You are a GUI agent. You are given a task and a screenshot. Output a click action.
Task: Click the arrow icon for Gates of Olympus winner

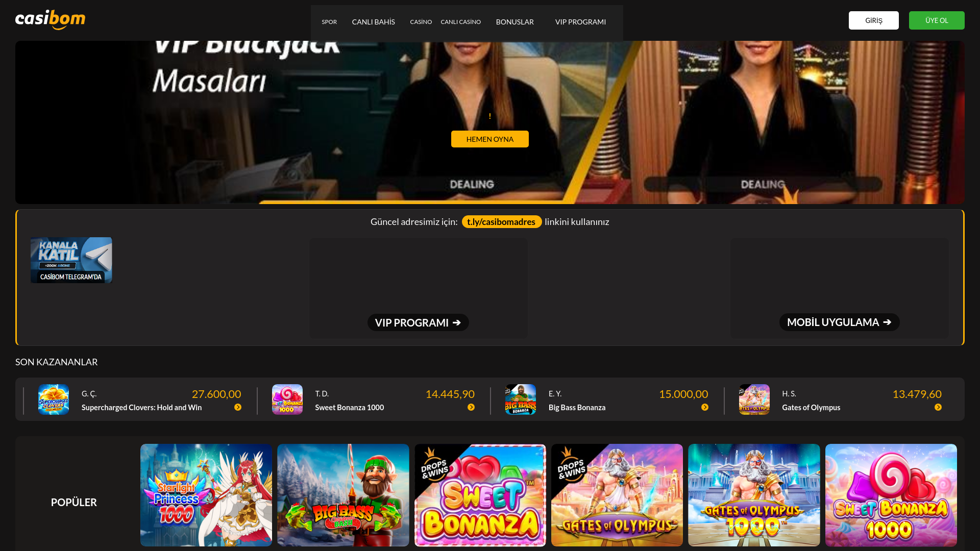click(938, 407)
